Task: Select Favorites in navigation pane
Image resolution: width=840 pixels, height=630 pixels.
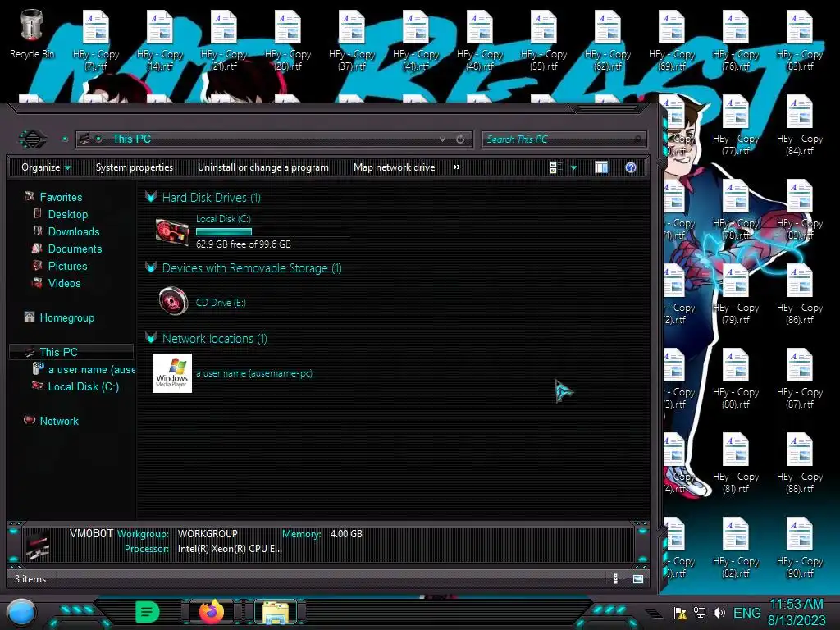Action: (61, 197)
